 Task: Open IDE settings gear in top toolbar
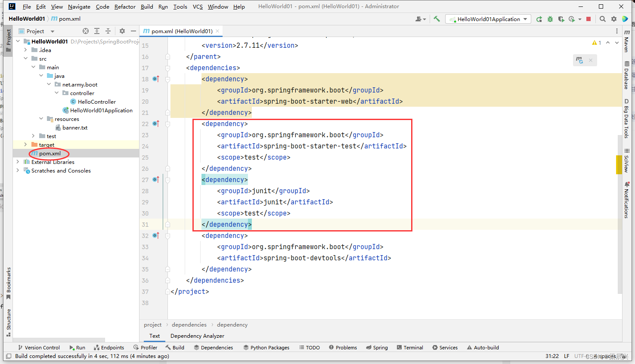tap(614, 19)
